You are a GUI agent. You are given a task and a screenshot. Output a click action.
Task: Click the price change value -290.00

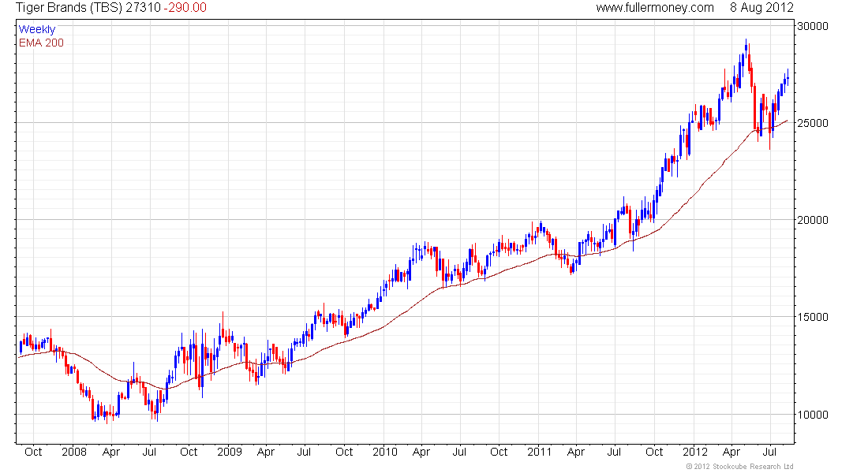point(185,8)
